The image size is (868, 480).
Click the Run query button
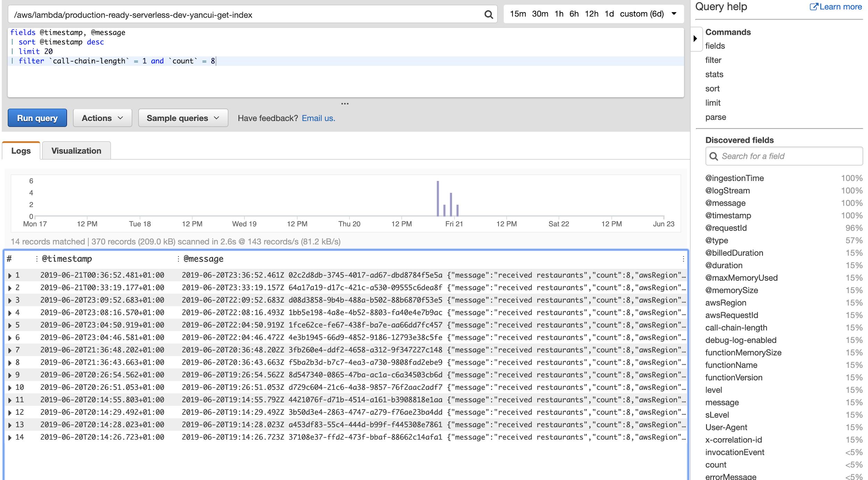tap(37, 118)
